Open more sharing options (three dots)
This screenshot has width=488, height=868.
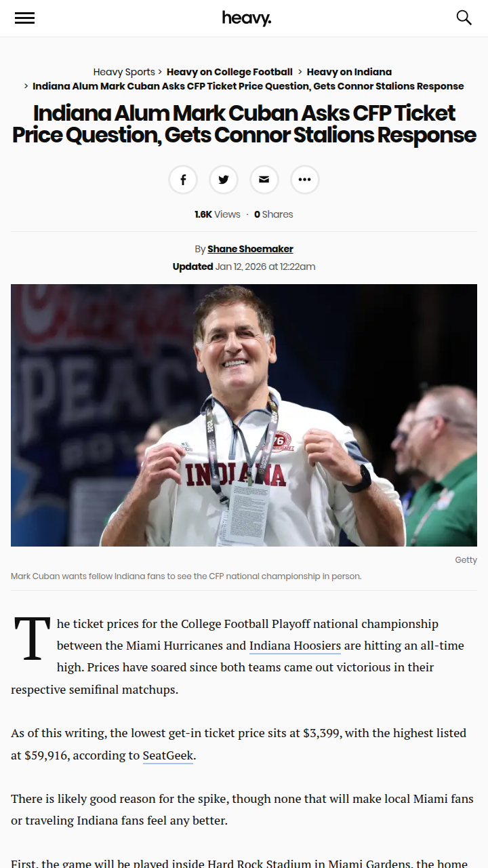tap(305, 180)
